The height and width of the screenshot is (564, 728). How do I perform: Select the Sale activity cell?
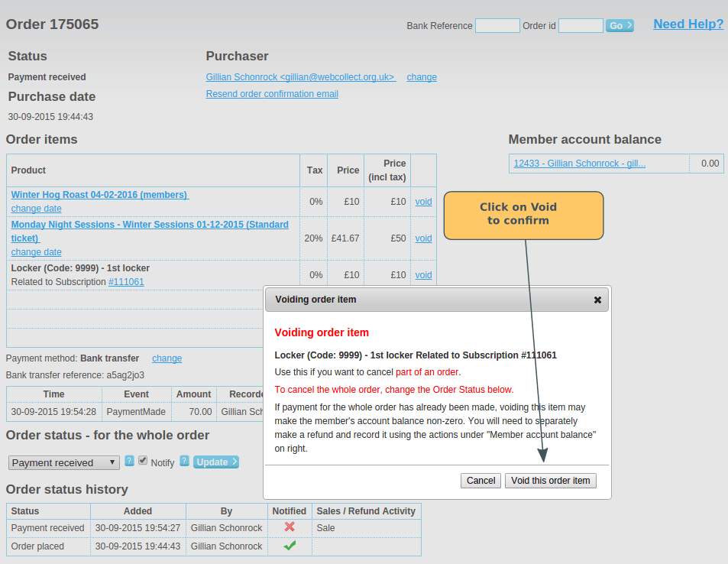(367, 528)
